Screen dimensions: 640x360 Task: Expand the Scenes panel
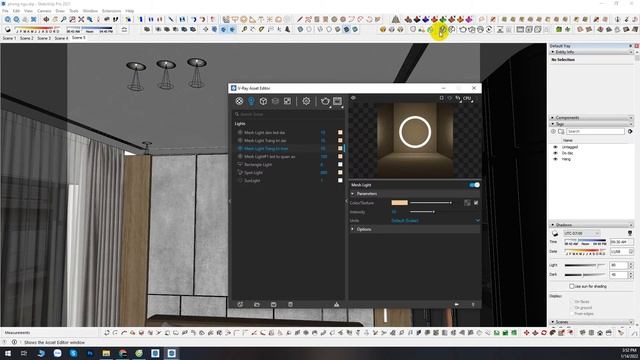pos(553,322)
